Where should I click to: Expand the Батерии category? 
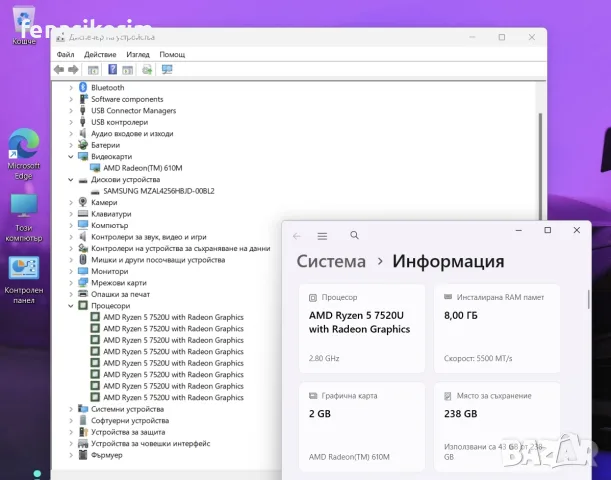coord(71,145)
